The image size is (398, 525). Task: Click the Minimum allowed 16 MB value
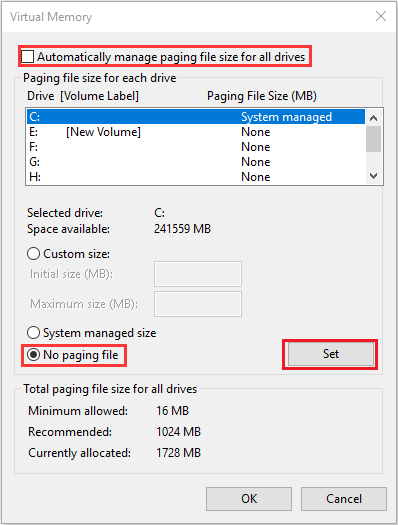(x=172, y=411)
